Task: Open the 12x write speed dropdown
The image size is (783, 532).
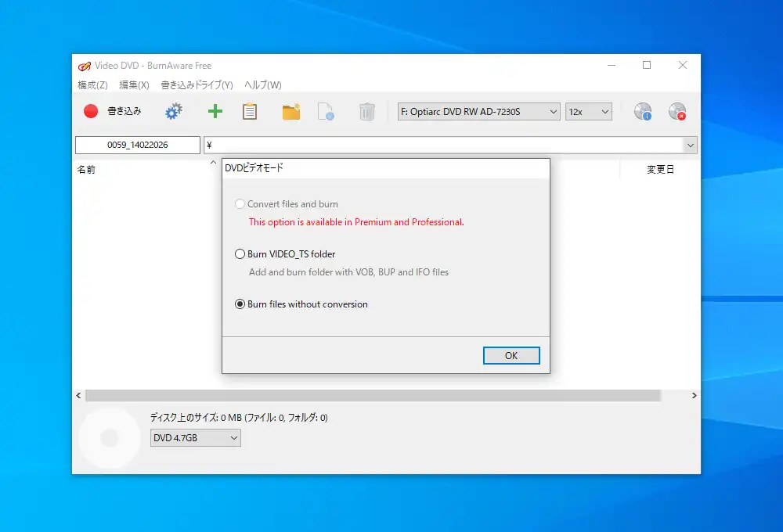Action: click(588, 112)
